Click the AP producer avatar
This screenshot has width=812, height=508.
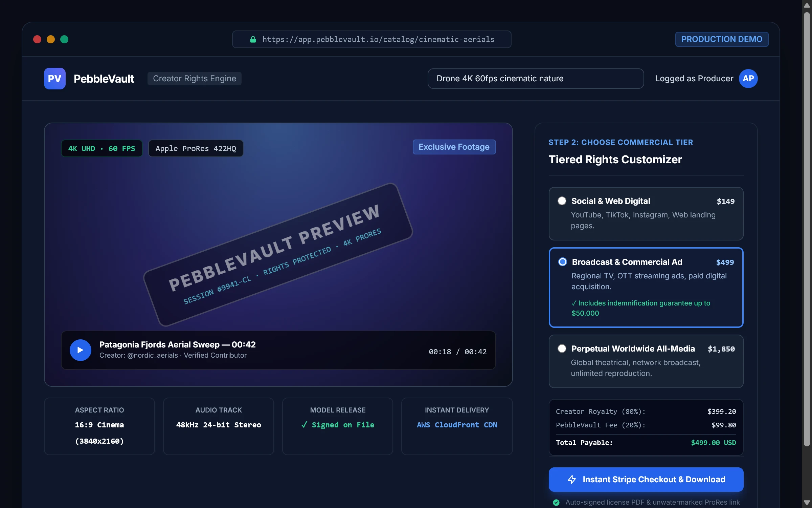click(x=748, y=79)
